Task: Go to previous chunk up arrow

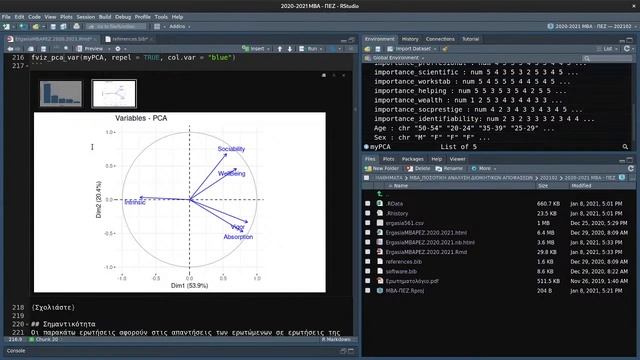Action: pyautogui.click(x=280, y=49)
